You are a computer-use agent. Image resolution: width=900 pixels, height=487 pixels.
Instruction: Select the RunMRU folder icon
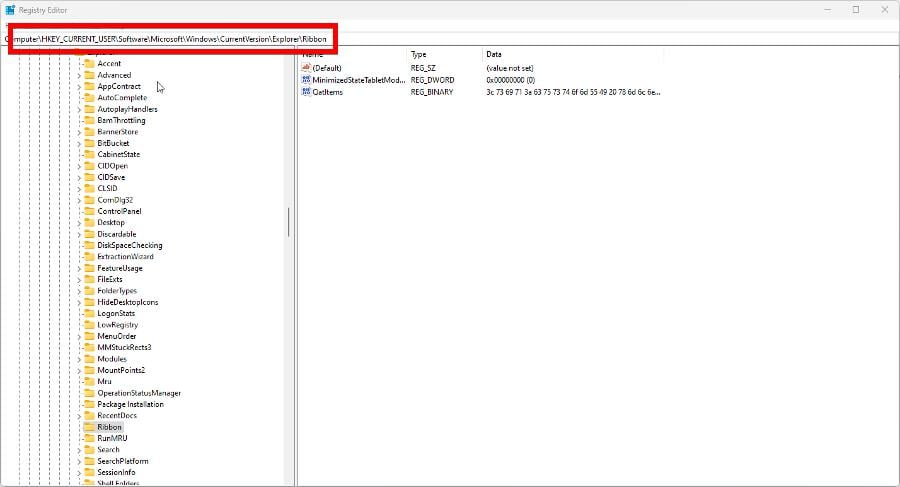click(x=89, y=438)
